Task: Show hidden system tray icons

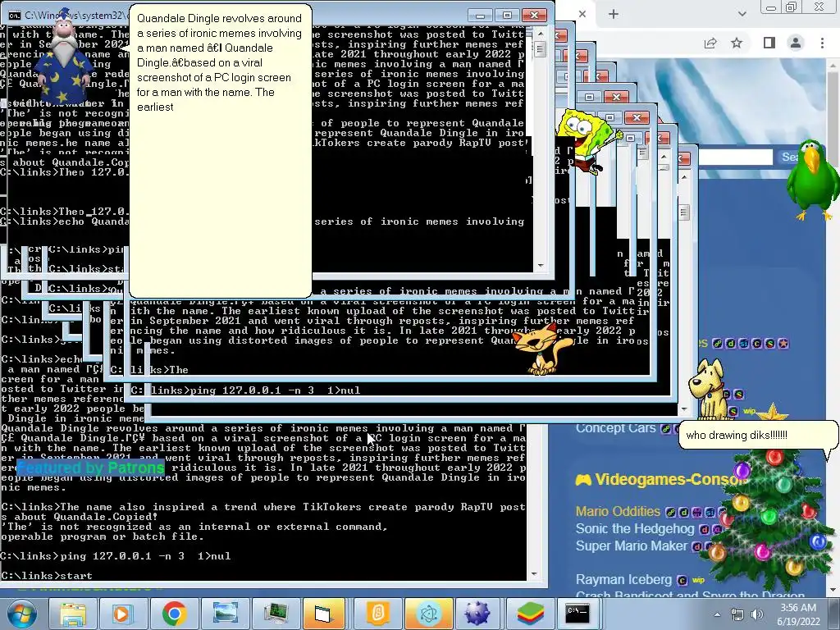Action: 717,614
